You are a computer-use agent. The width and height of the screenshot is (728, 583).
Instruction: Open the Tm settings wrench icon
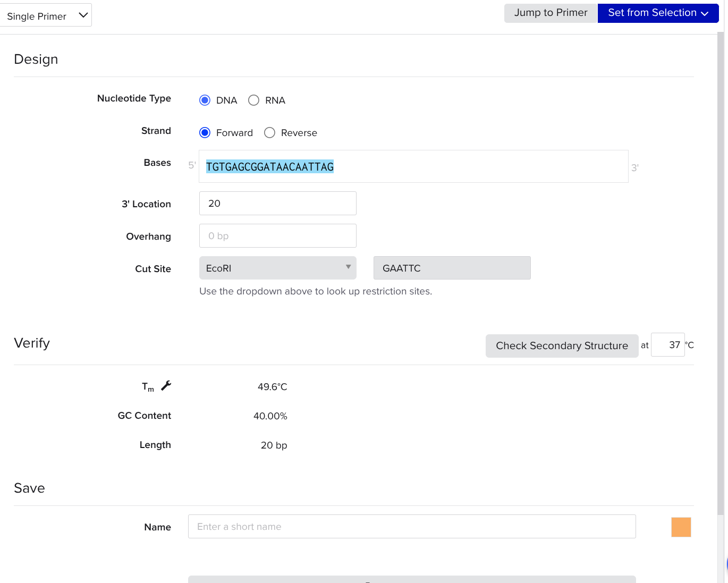[x=166, y=386]
